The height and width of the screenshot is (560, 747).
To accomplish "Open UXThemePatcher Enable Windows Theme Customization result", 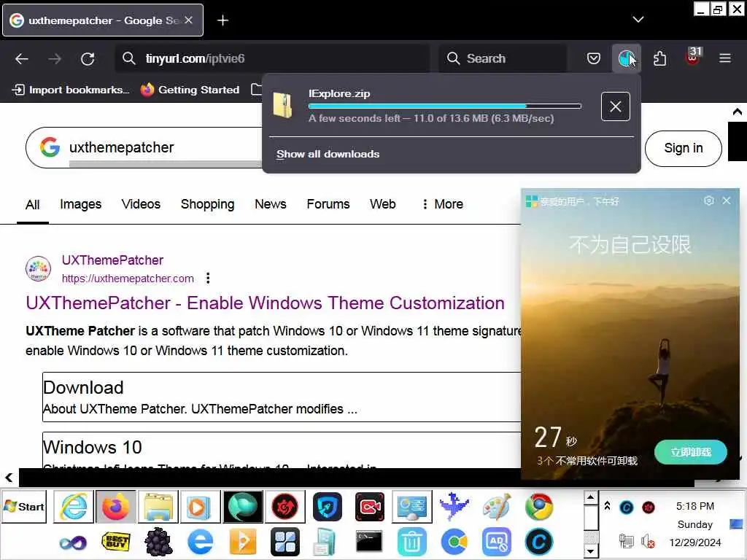I will 265,303.
